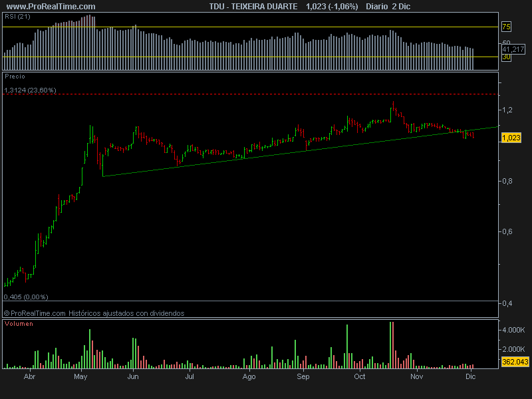Select the Volumen panel label

[x=19, y=324]
